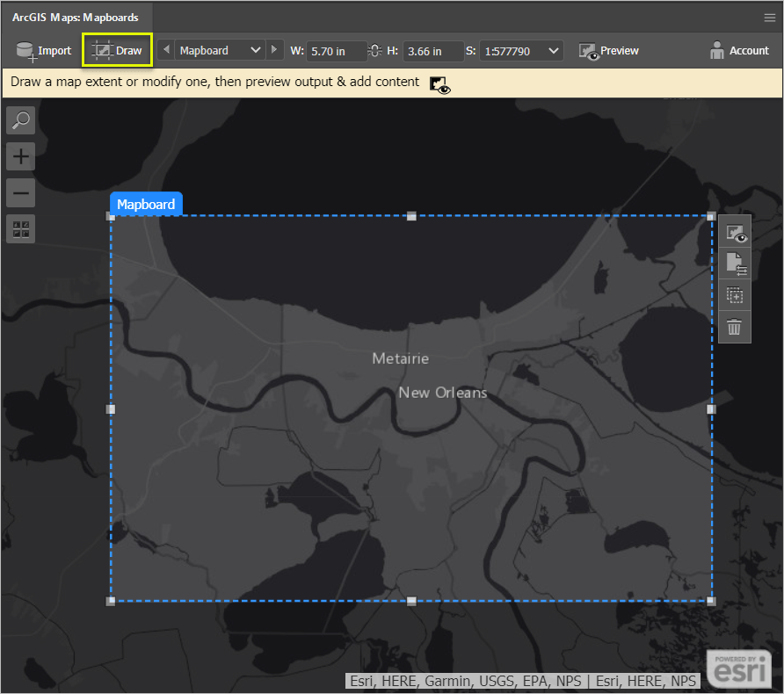Select the ArcGIS Maps: Mapboards tab
This screenshot has width=784, height=694.
click(x=76, y=17)
